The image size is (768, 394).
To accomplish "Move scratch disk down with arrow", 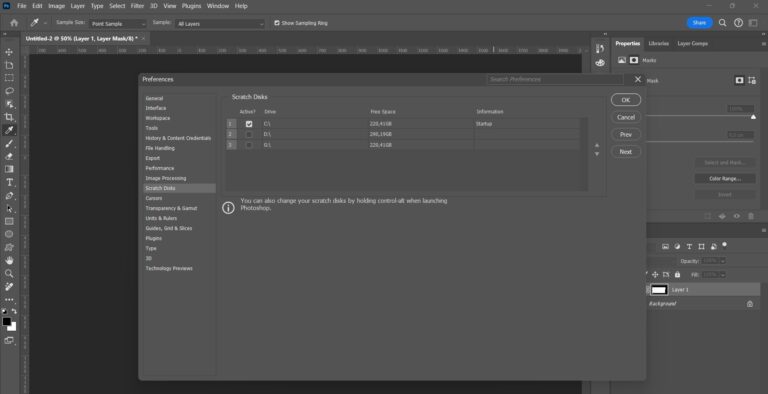I will pos(597,154).
